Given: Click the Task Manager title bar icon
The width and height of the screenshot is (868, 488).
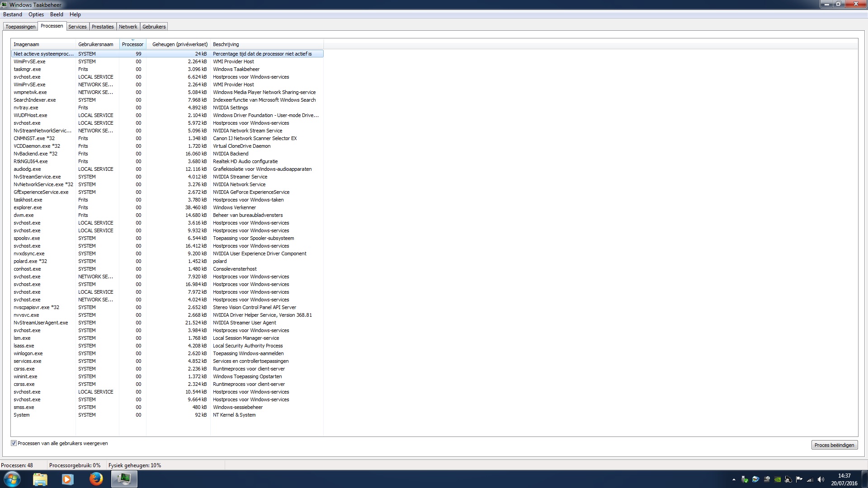Looking at the screenshot, I should (x=4, y=5).
